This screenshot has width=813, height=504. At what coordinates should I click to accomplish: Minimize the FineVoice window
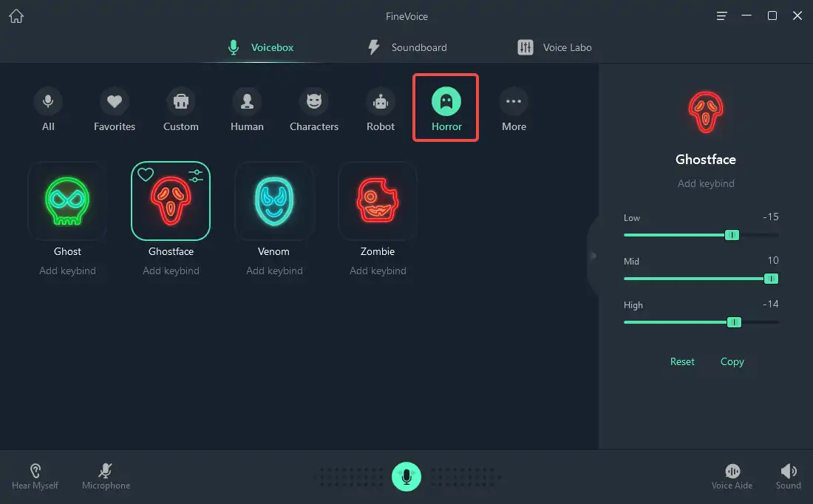[x=746, y=16]
